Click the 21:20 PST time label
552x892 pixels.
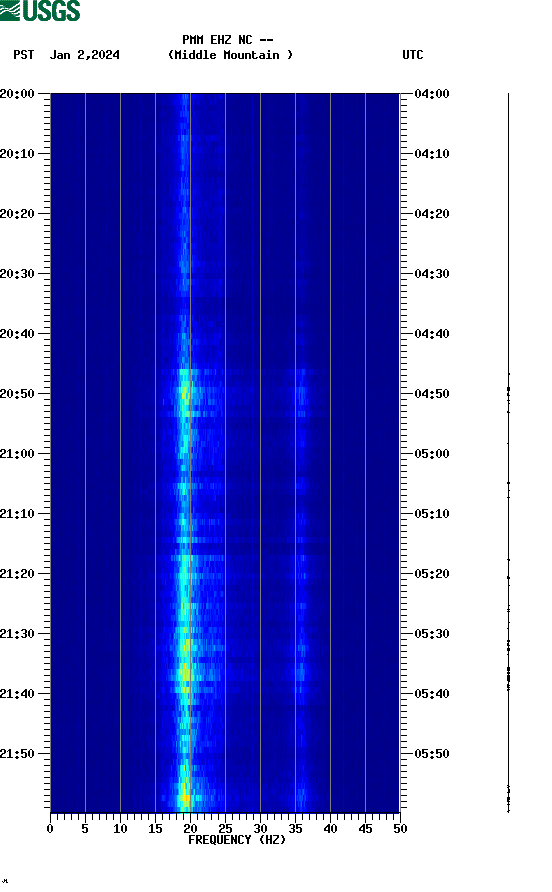[x=17, y=574]
